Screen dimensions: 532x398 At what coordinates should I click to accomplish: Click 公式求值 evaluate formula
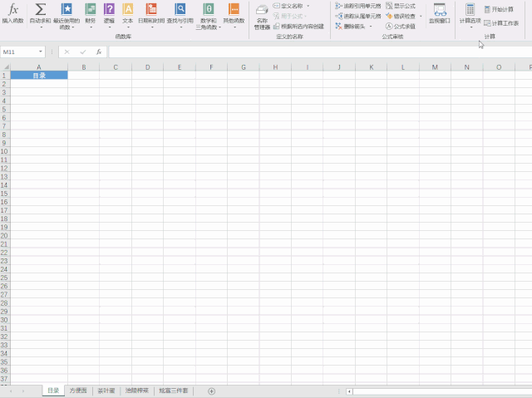pos(401,26)
